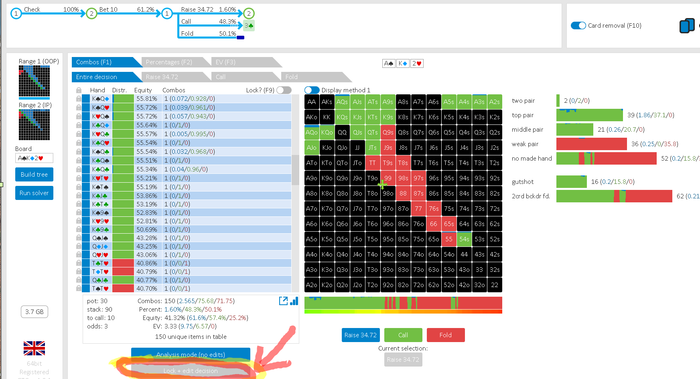Click the hand table vertical scrollbar
Image resolution: width=700 pixels, height=379 pixels.
pos(295,170)
